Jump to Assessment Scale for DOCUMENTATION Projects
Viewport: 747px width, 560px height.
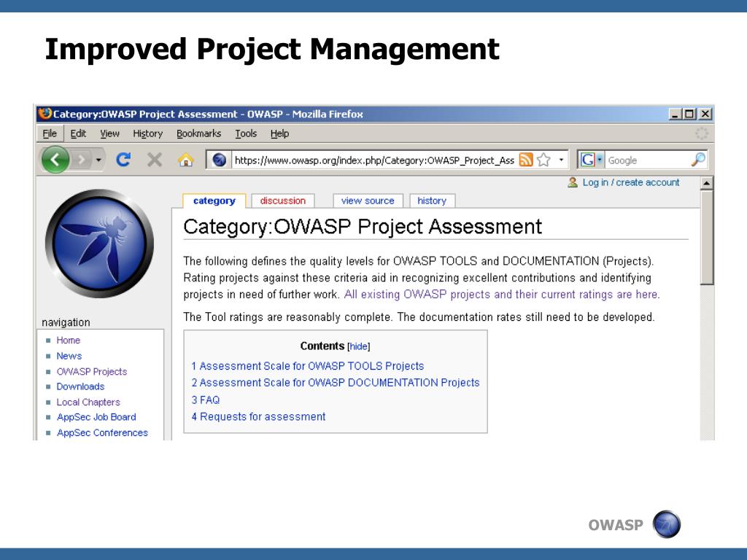336,383
